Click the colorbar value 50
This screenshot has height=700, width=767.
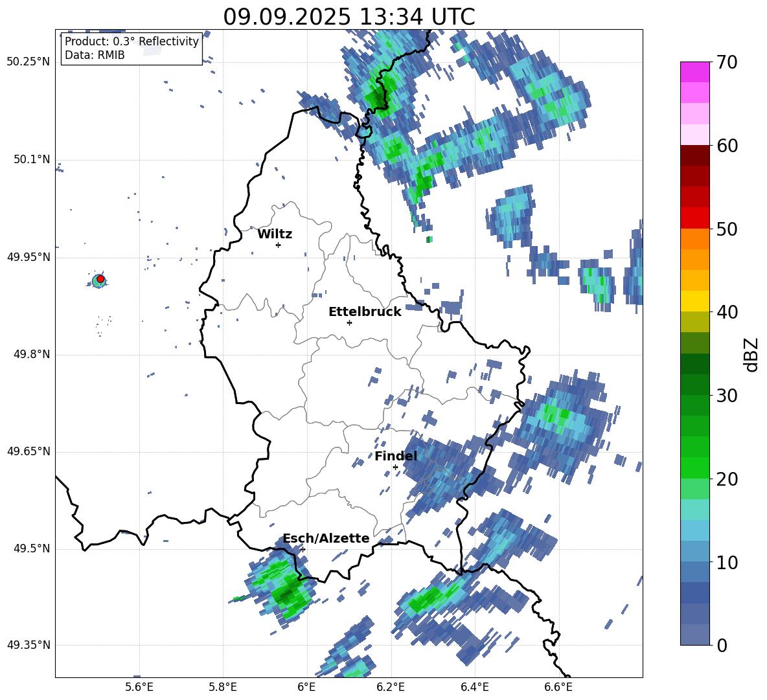tap(727, 229)
